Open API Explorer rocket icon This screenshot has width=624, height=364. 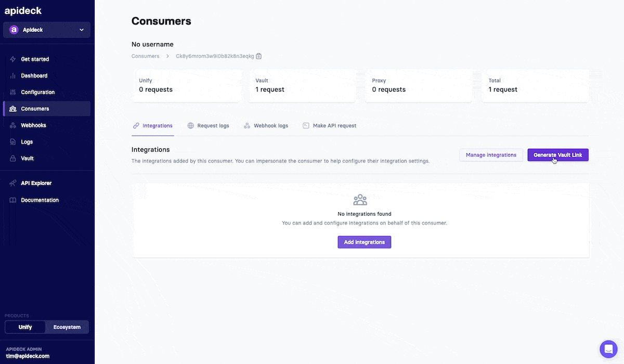(13, 184)
